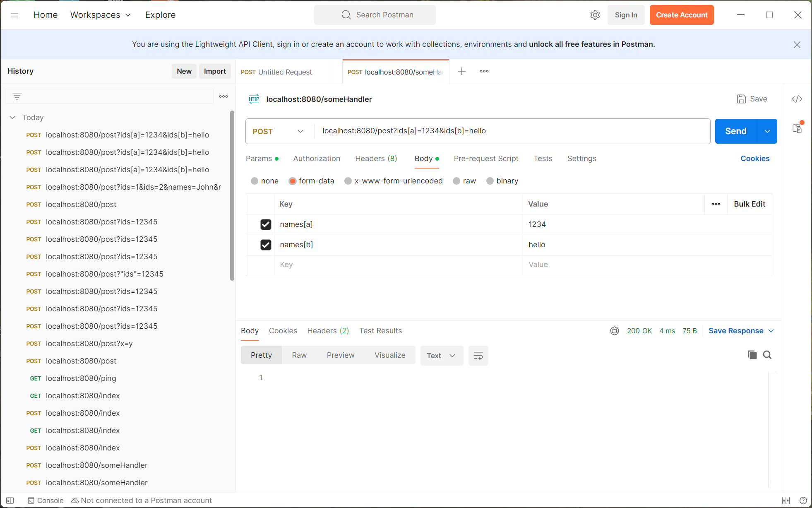The width and height of the screenshot is (812, 508).
Task: Select the none body radio
Action: (255, 181)
